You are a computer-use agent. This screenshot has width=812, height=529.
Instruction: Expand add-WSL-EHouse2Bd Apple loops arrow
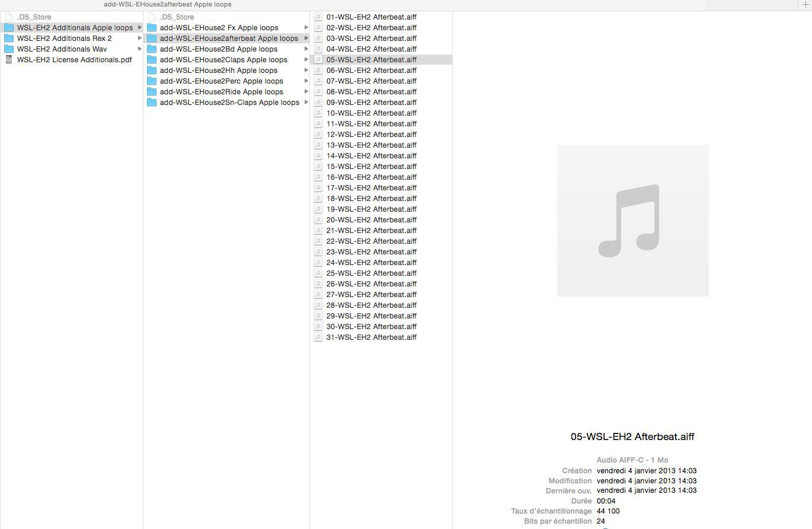(306, 49)
